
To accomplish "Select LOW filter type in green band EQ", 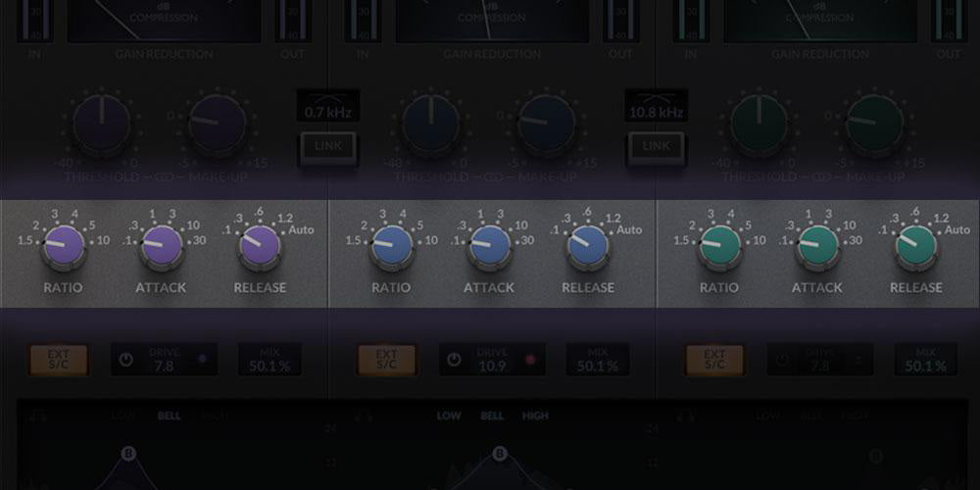I will point(767,416).
